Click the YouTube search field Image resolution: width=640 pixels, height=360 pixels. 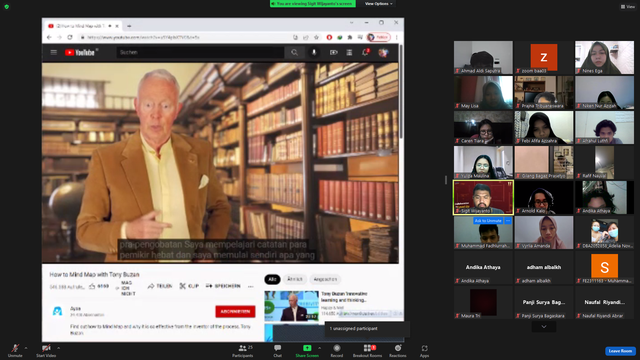200,52
